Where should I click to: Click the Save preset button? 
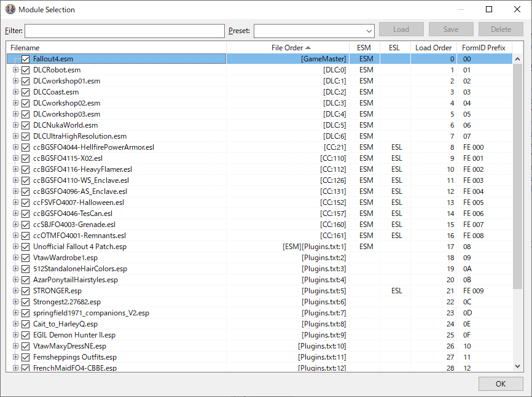451,29
